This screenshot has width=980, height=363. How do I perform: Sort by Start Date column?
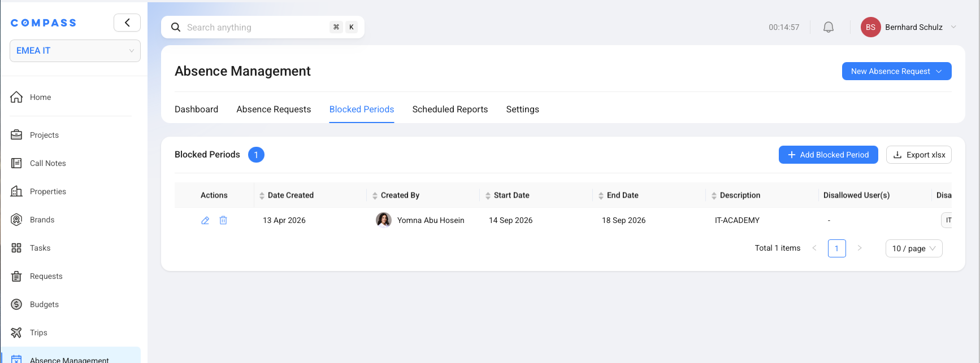[488, 195]
